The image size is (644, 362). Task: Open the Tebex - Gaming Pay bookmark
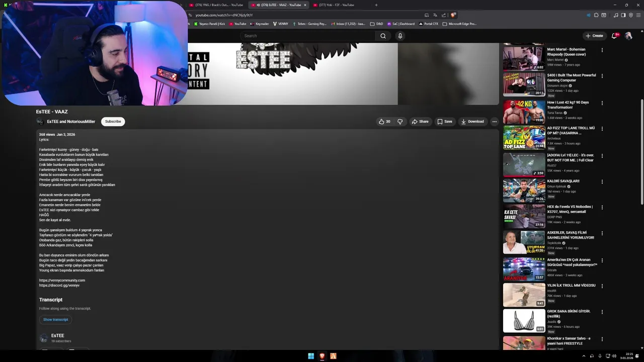pyautogui.click(x=309, y=24)
